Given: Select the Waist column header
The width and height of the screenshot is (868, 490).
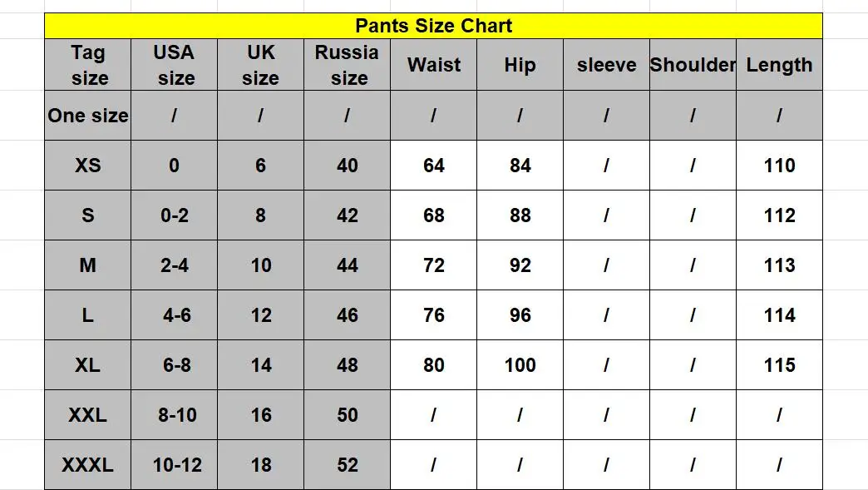Looking at the screenshot, I should (x=433, y=65).
